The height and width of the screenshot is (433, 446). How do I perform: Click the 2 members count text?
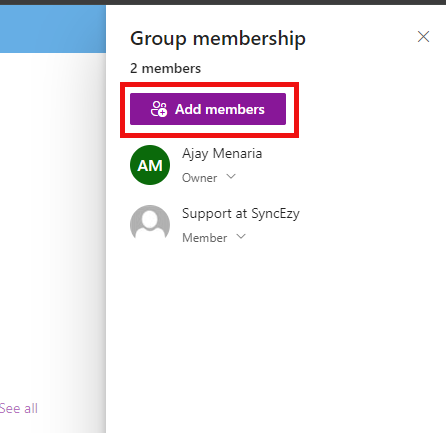click(165, 68)
